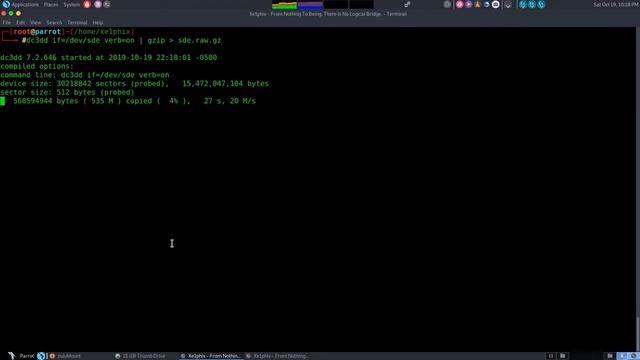Click the network connection icon in top panel
Screen dimensions: 640x360
407,4
